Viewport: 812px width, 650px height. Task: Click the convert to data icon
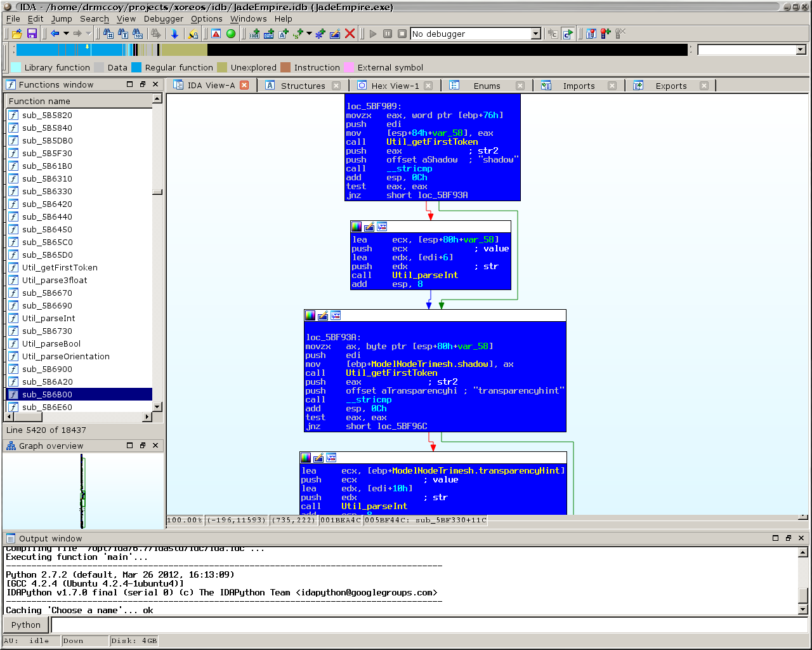coord(269,34)
